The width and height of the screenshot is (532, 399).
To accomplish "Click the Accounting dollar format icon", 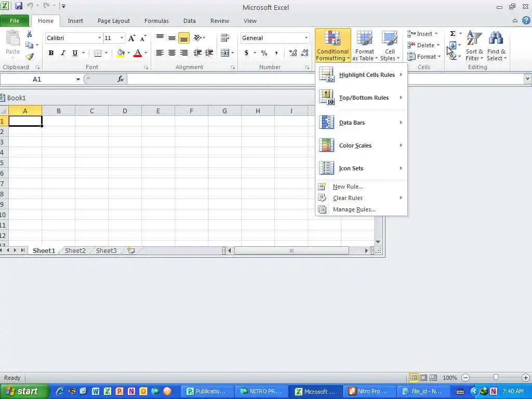I will click(246, 53).
